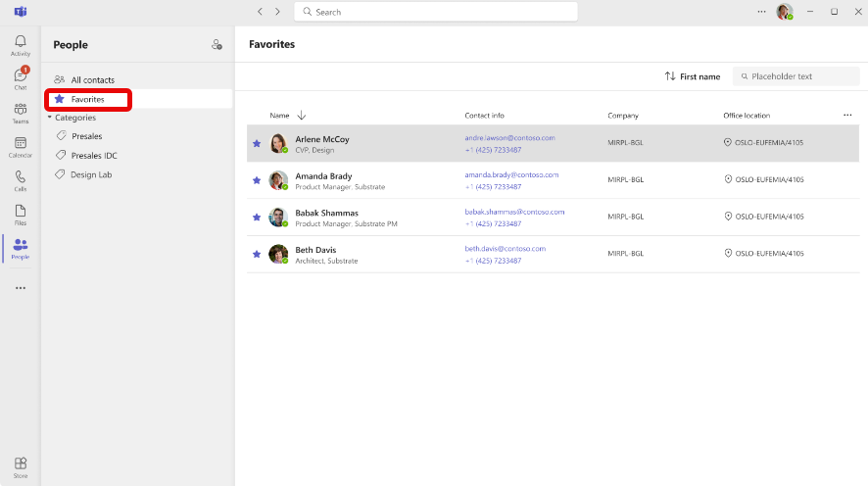Click Amanda Brady's phone number link
The width and height of the screenshot is (868, 486).
[493, 186]
